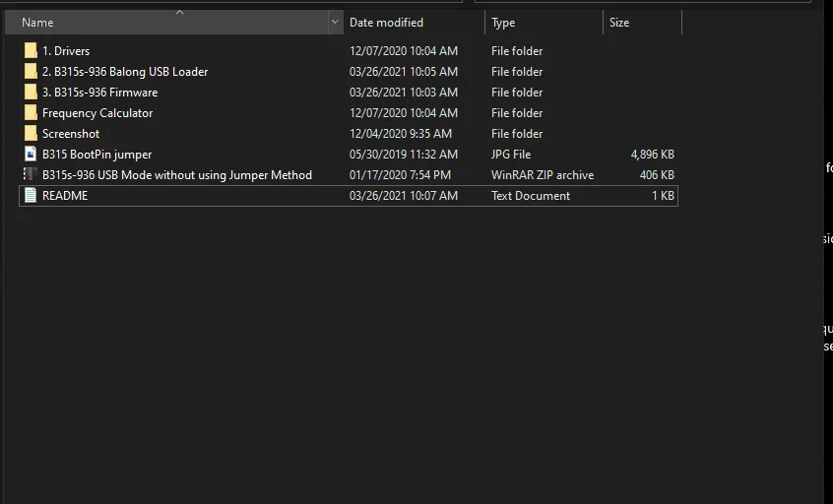Click folder icon beside 3. B315s-936 Firmware

pos(31,92)
